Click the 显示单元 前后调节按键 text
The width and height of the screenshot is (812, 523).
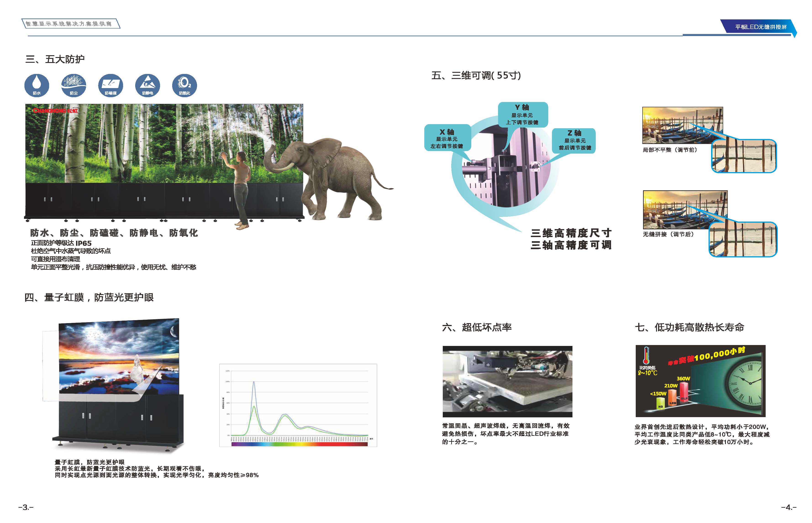575,144
